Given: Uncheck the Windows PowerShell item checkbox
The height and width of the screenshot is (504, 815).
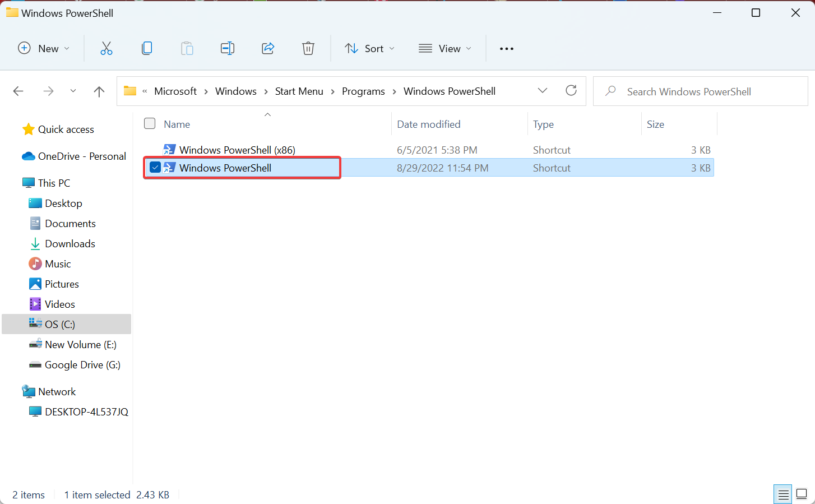Looking at the screenshot, I should coord(155,167).
